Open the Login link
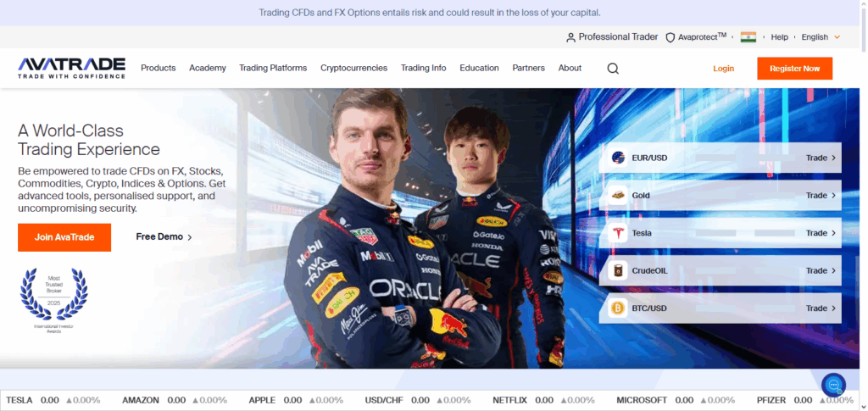This screenshot has width=868, height=411. (x=723, y=69)
